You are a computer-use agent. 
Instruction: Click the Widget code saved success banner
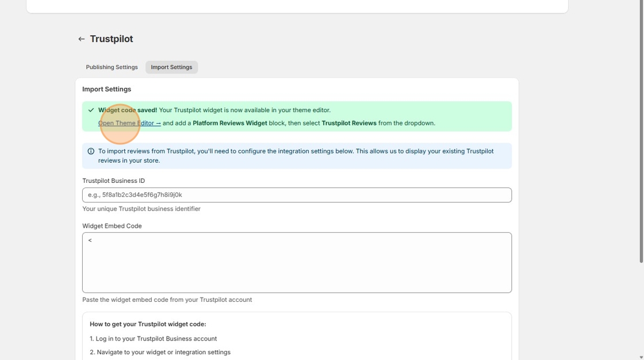297,117
